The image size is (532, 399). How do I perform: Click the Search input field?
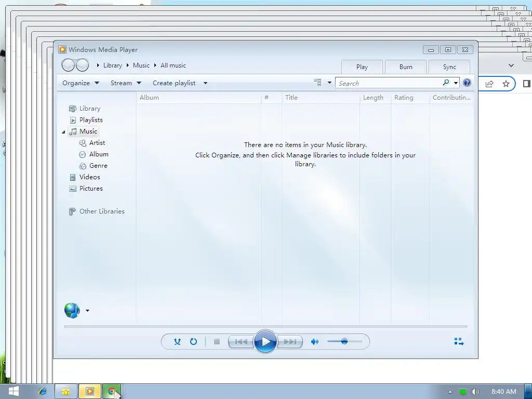(389, 83)
